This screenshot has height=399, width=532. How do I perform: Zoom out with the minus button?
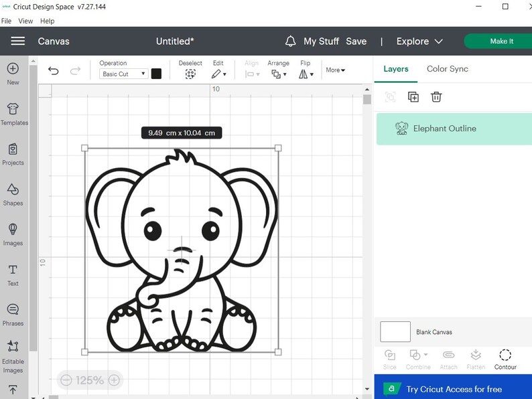coord(66,380)
